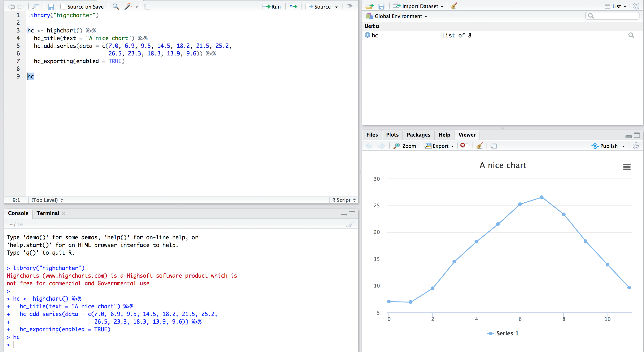Click the environment search field
Screen dimensions: 644x352
(x=612, y=16)
